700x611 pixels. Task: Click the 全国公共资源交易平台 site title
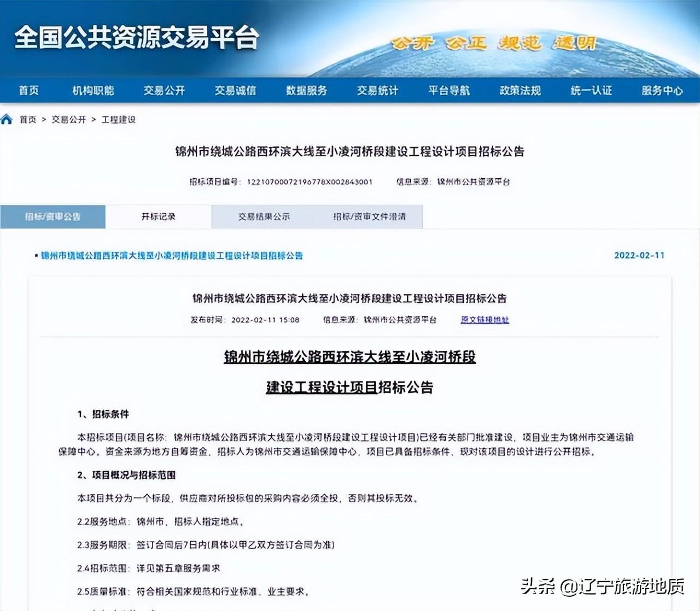(137, 38)
